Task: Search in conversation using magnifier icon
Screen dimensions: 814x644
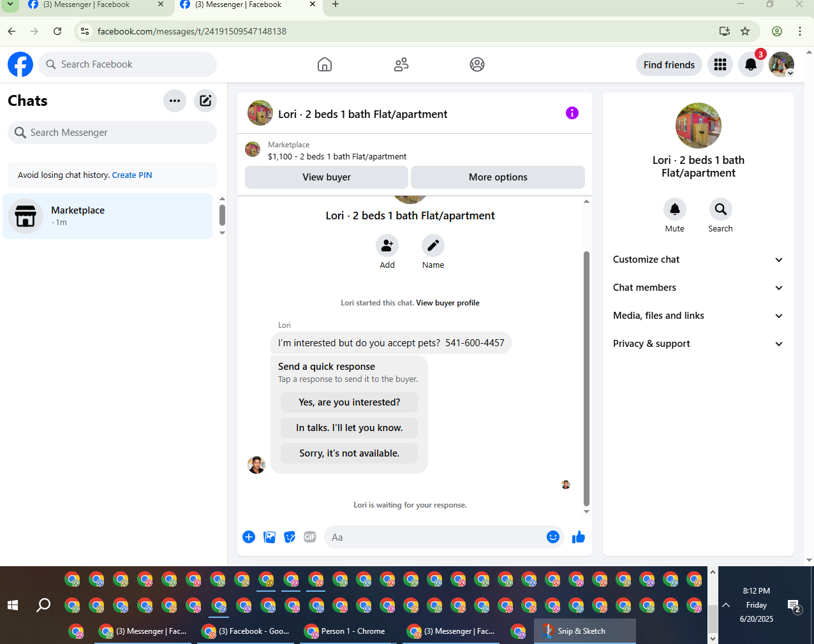Action: tap(721, 209)
